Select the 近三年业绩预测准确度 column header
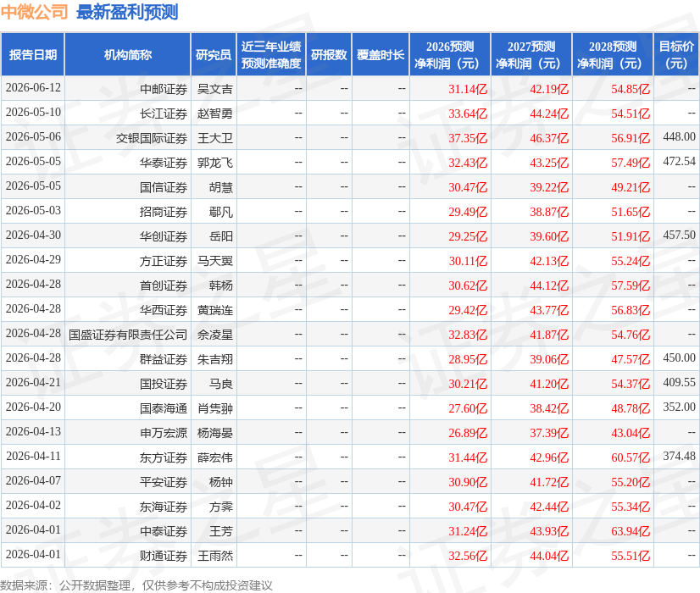This screenshot has height=593, width=700. 271,54
